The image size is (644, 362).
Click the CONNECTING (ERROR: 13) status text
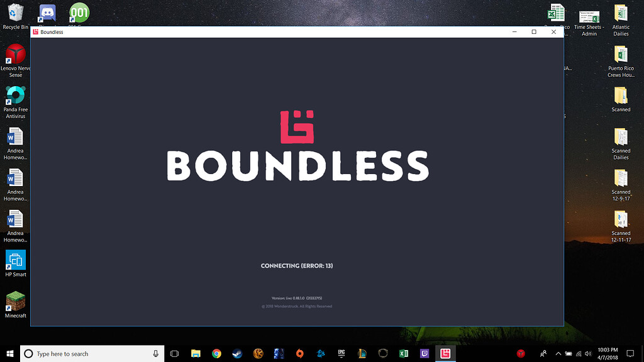click(x=297, y=266)
